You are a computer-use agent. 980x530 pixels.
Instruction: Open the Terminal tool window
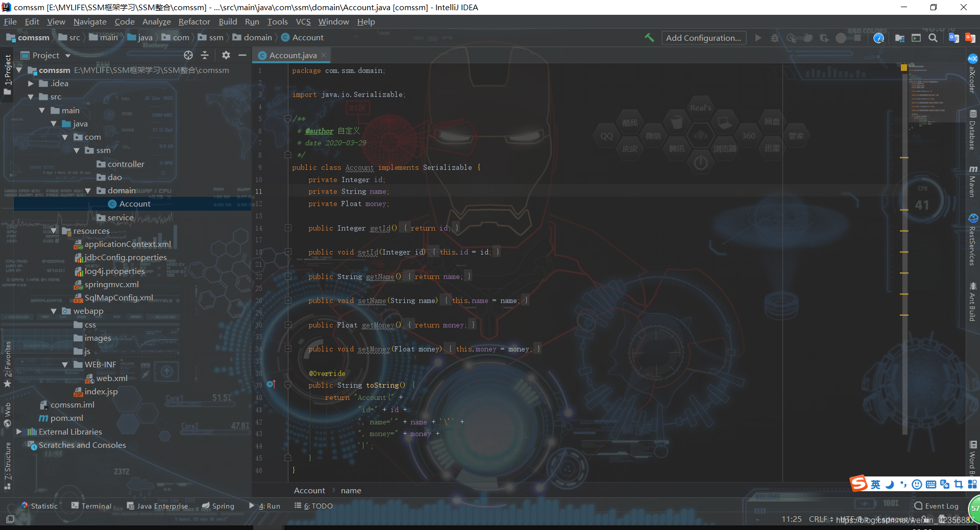click(x=91, y=506)
